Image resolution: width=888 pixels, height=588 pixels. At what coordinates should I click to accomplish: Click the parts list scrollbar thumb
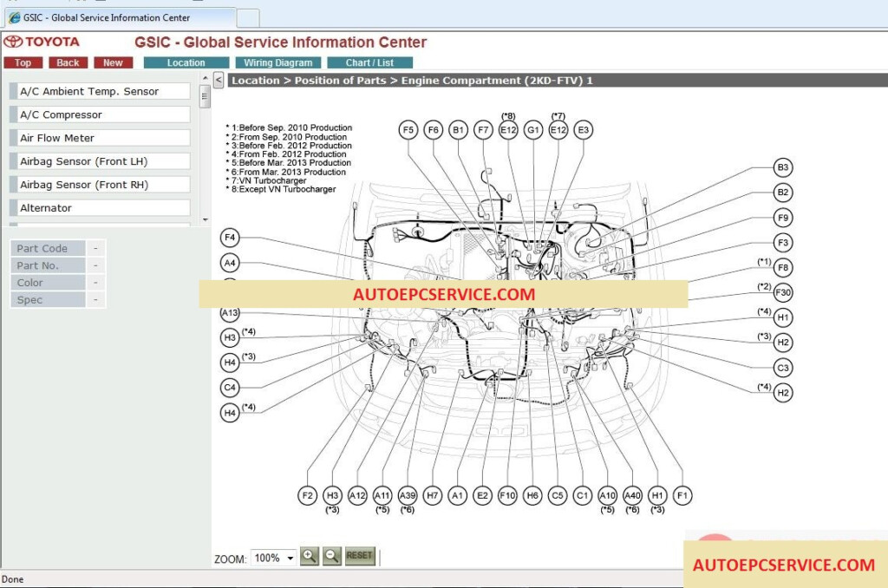pos(205,96)
